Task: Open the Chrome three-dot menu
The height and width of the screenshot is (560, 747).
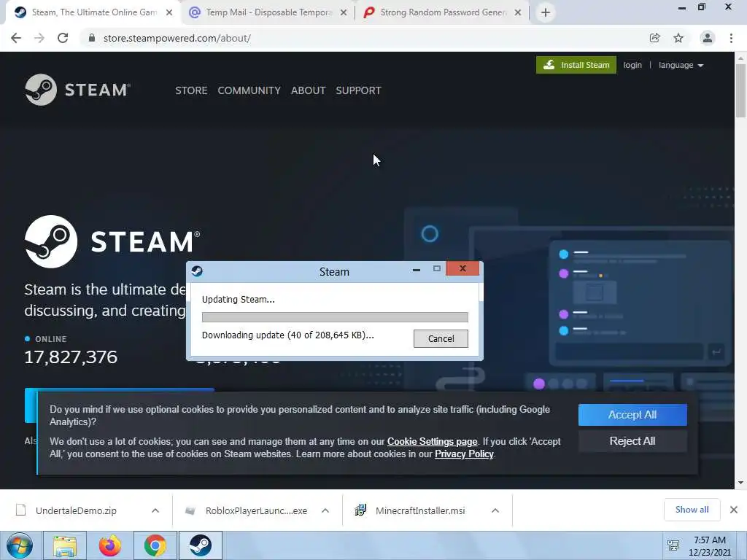Action: tap(731, 38)
